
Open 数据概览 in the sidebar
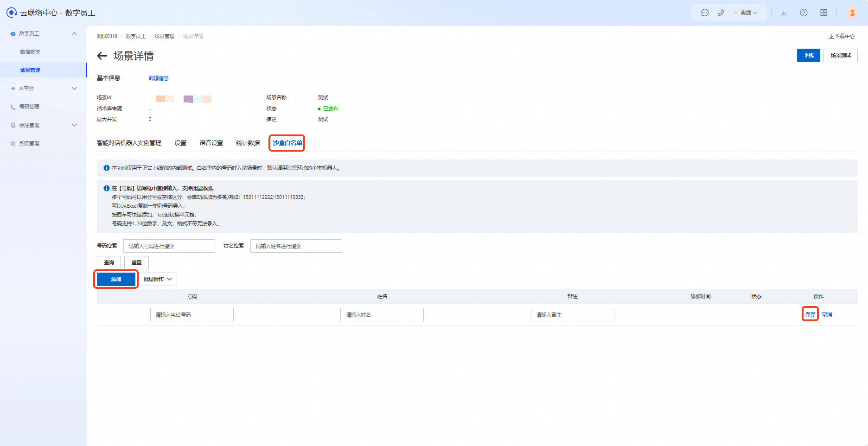pyautogui.click(x=30, y=52)
